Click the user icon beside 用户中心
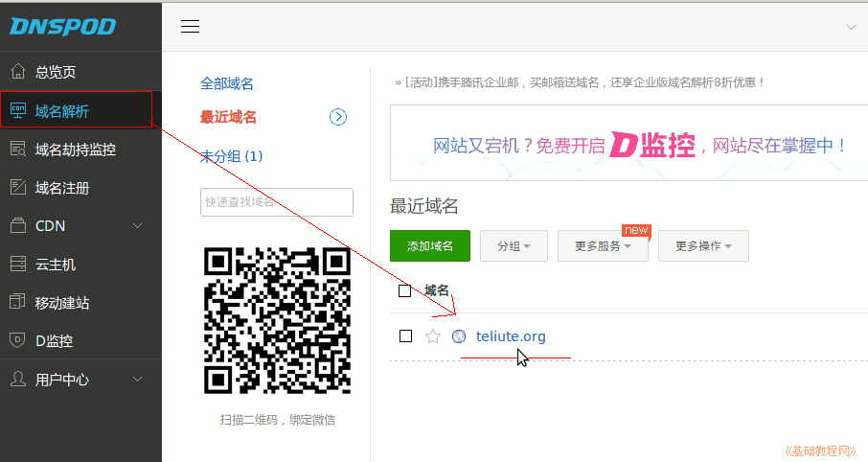Screen dimensions: 868x462 18,379
